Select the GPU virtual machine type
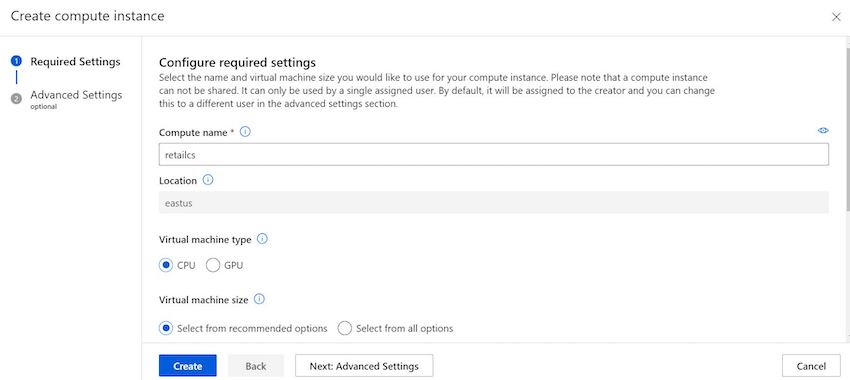 tap(213, 265)
